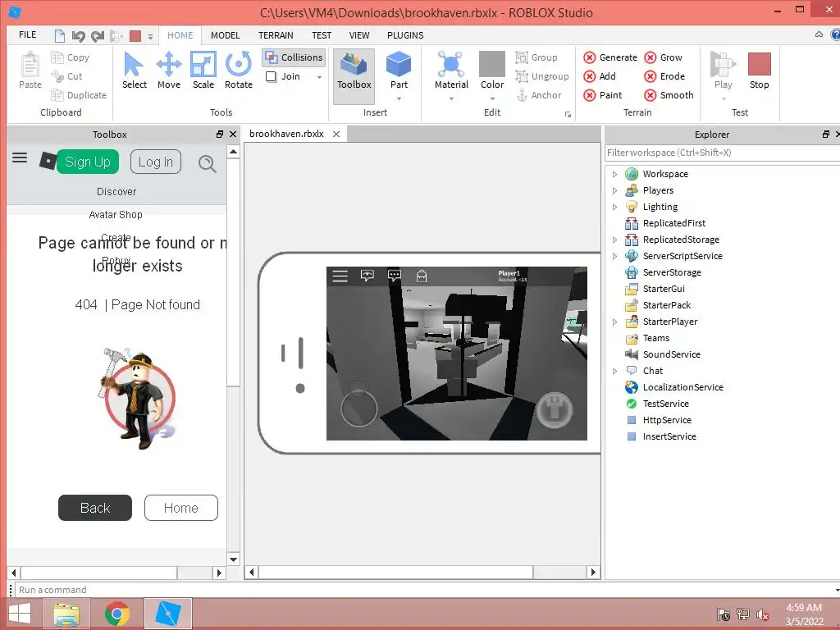
Task: Toggle the Collisions option
Action: (x=294, y=57)
